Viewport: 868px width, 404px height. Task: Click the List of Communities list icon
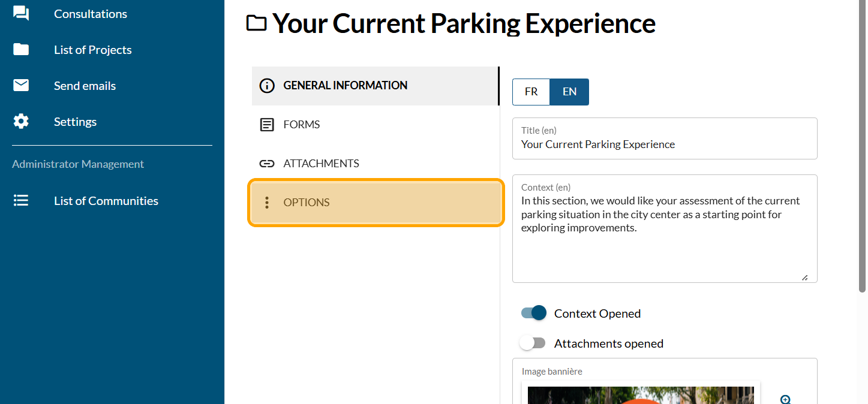click(21, 201)
